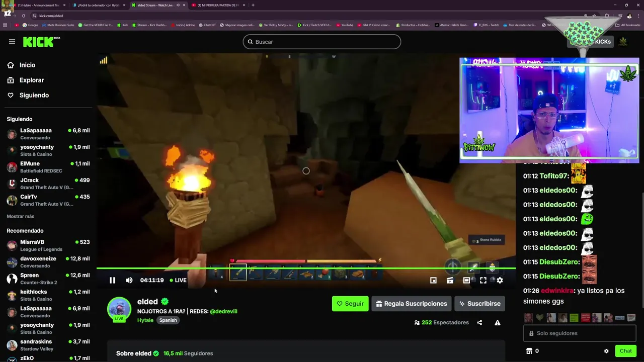The height and width of the screenshot is (362, 644).
Task: Open LaSapaaaaa channel under Siguiendo heading
Action: pyautogui.click(x=48, y=134)
